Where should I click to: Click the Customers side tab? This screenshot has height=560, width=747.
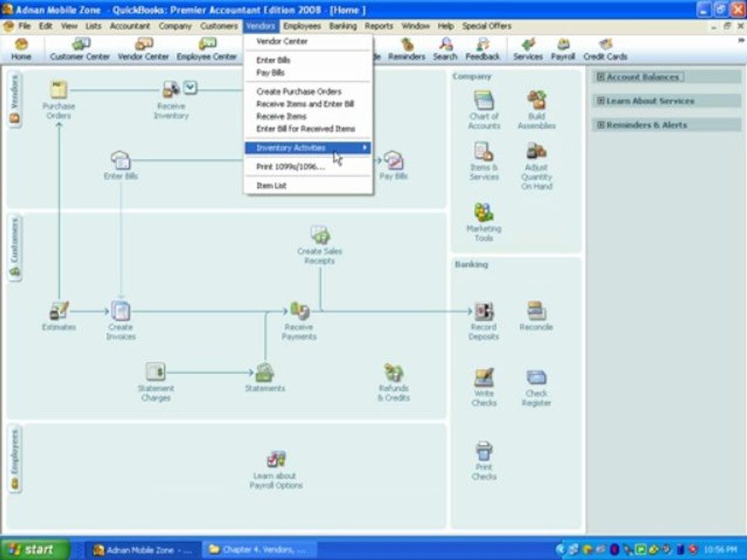tap(15, 247)
